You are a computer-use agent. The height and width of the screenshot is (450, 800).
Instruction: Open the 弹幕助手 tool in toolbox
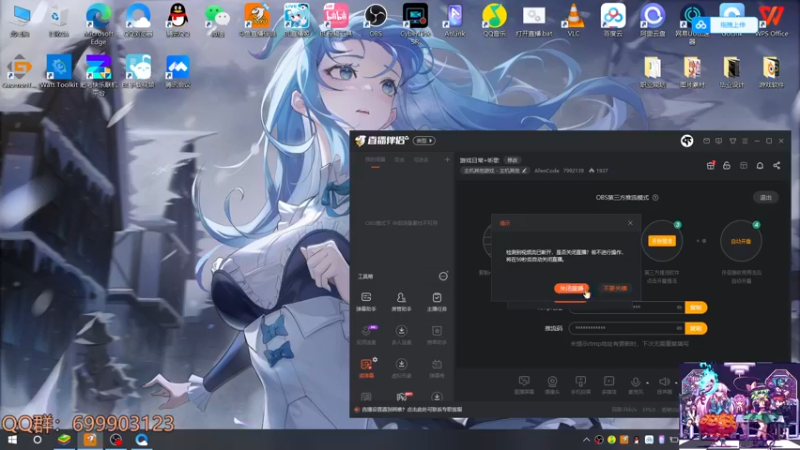tap(366, 302)
